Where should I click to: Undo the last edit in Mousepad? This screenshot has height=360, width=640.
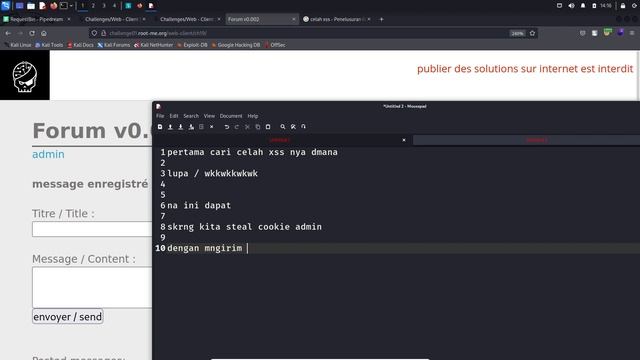227,127
